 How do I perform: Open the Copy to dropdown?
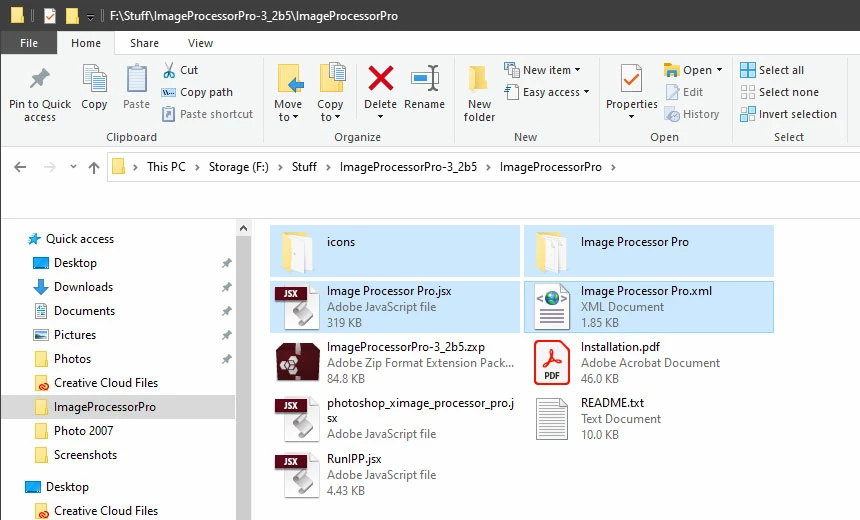330,110
